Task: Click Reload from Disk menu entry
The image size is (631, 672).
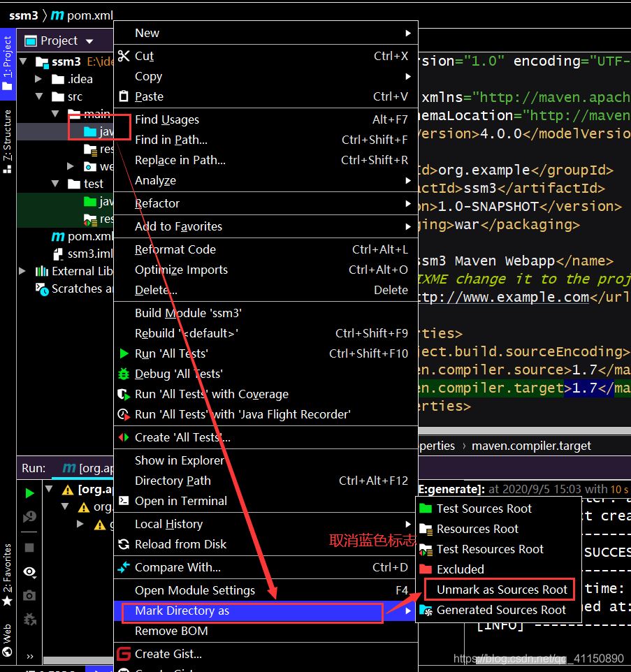Action: [x=180, y=544]
